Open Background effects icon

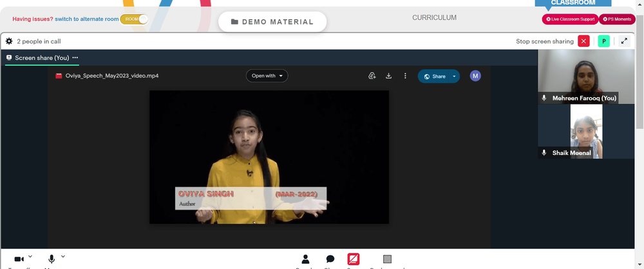tap(387, 259)
